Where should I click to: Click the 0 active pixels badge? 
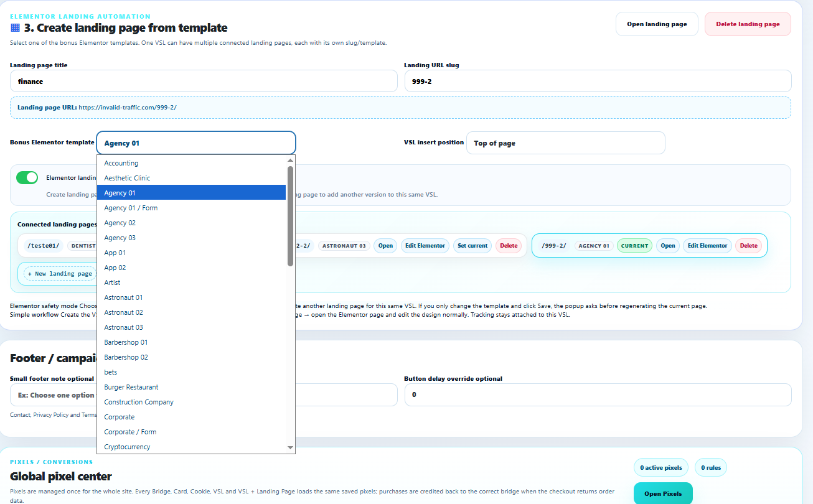click(x=661, y=467)
